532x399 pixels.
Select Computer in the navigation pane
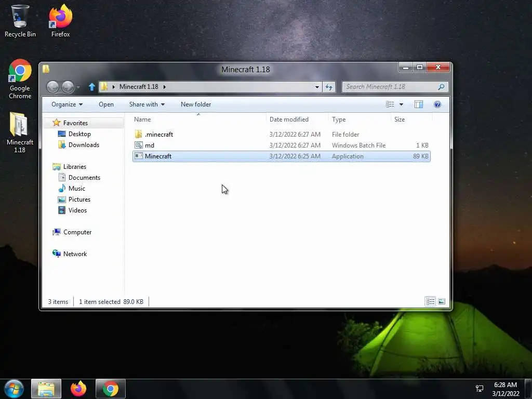[77, 232]
